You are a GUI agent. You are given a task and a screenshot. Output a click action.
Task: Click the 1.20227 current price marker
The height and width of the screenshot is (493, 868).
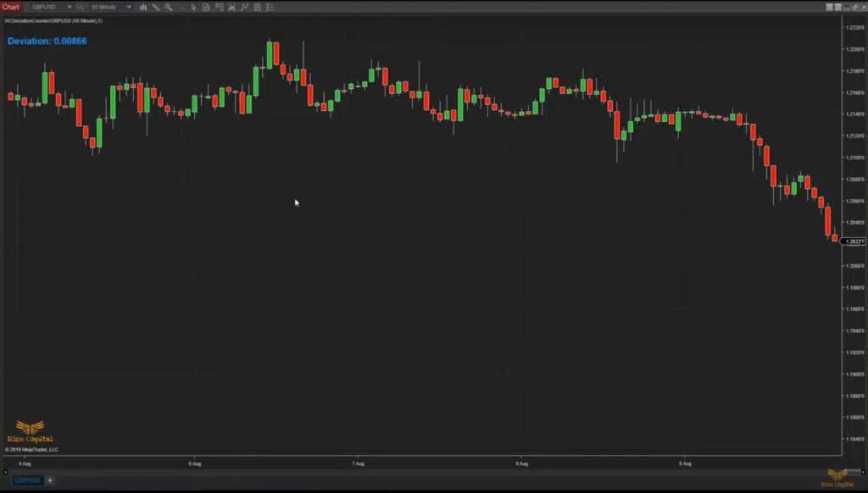point(853,241)
